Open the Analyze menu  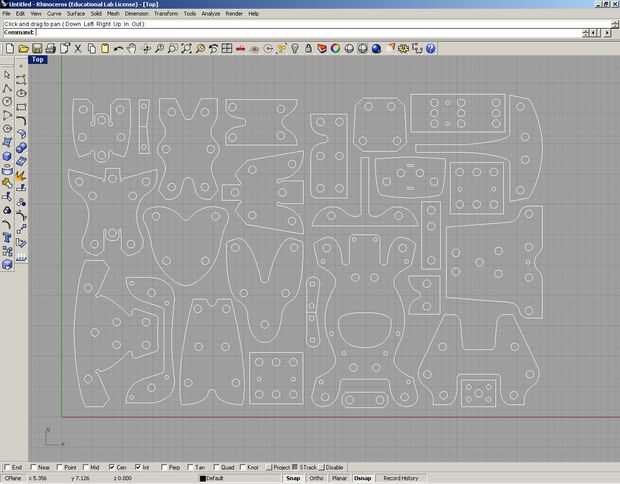(x=211, y=13)
